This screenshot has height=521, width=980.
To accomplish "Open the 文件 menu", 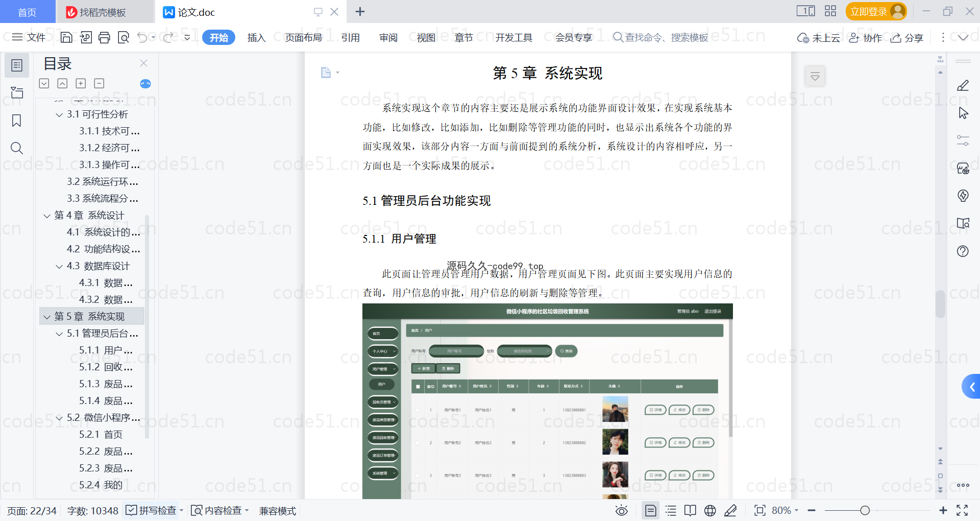I will (29, 37).
